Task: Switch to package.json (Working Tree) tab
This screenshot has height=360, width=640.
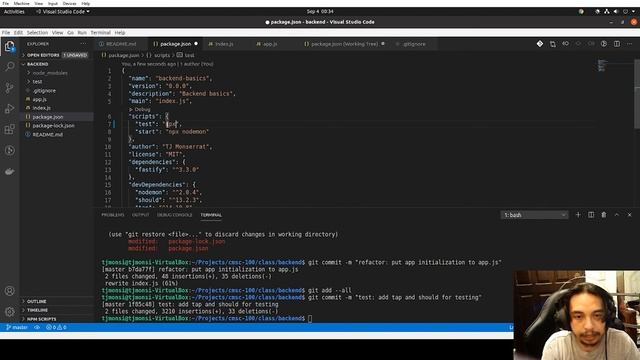Action: 344,44
